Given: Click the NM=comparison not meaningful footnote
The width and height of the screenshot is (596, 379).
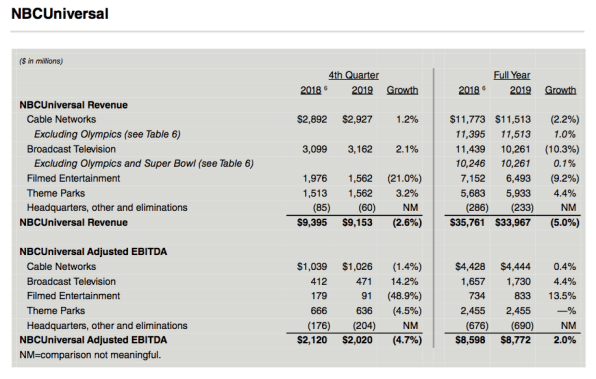Looking at the screenshot, I should pyautogui.click(x=90, y=355).
